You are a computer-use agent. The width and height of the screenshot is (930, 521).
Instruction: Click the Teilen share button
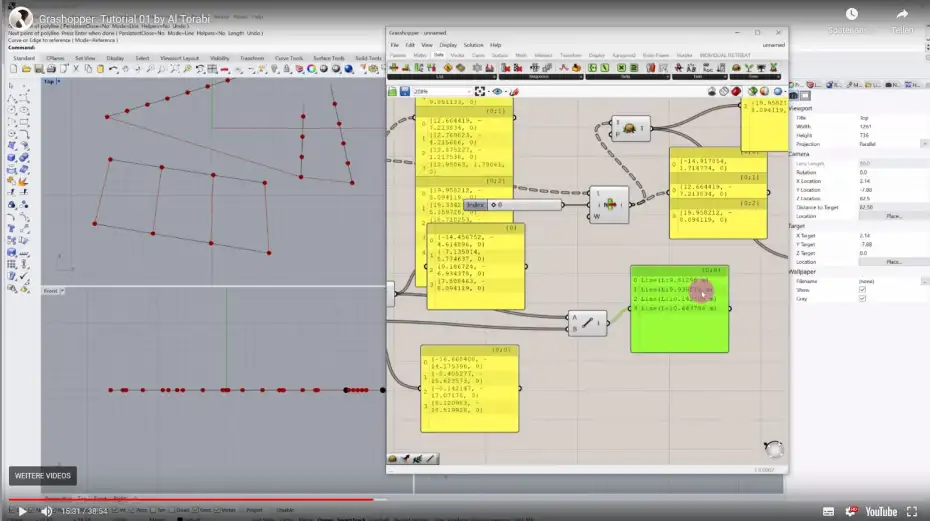click(902, 21)
